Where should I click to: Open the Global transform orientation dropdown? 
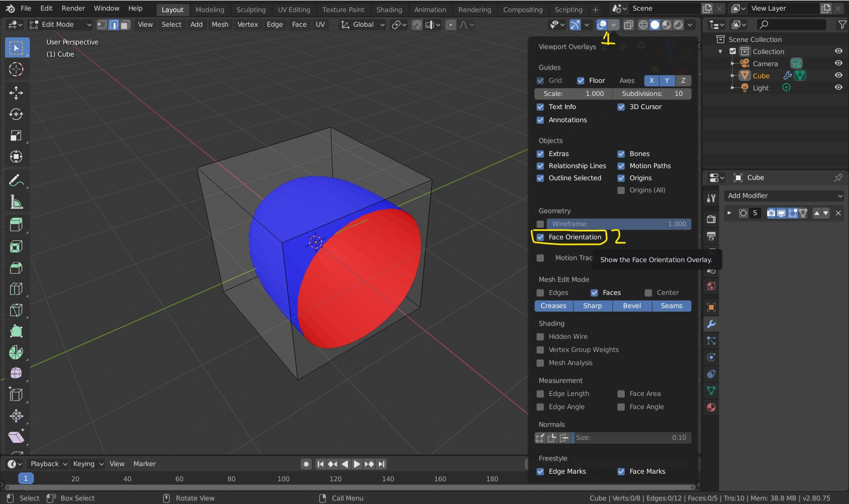tap(362, 24)
